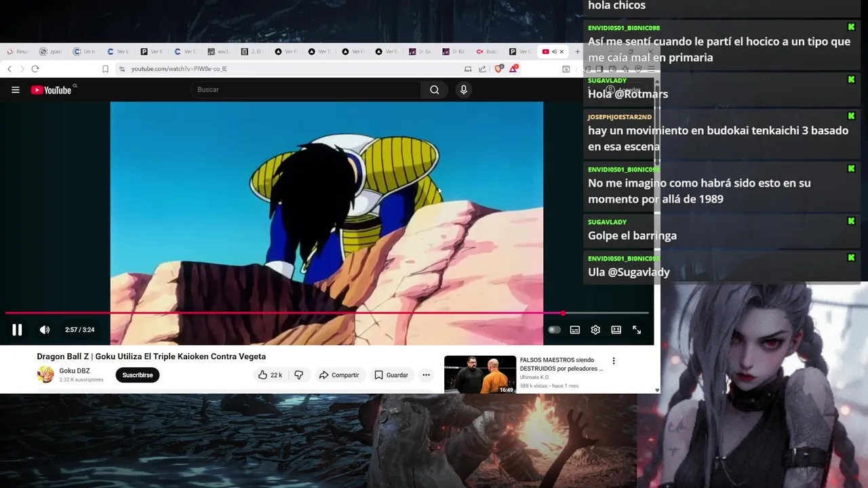Open FALSOS MAESTROS siendo DESTRUIDOS title

click(x=561, y=365)
